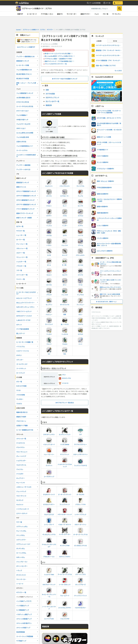This screenshot has width=138, height=644.
Task: Select the バケスロ slosher icon
Action: pyautogui.click(x=49, y=231)
